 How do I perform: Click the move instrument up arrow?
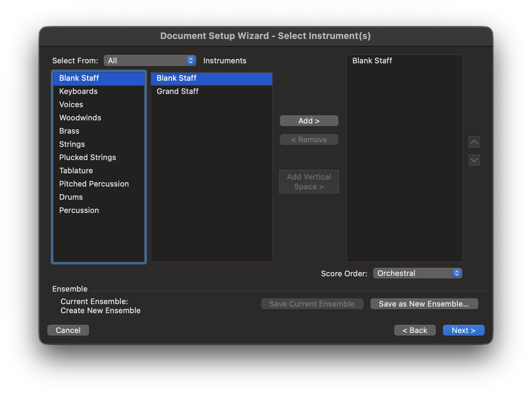click(474, 142)
